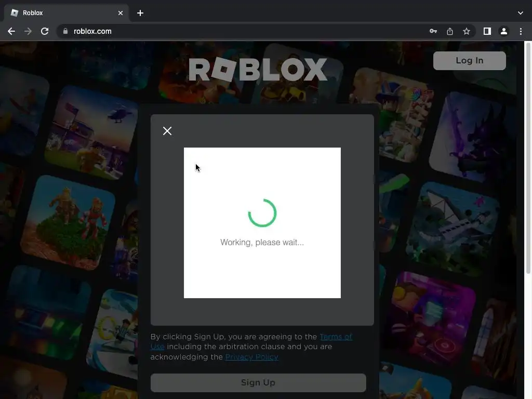This screenshot has width=532, height=399.
Task: Expand the tab search chevron
Action: [x=521, y=13]
